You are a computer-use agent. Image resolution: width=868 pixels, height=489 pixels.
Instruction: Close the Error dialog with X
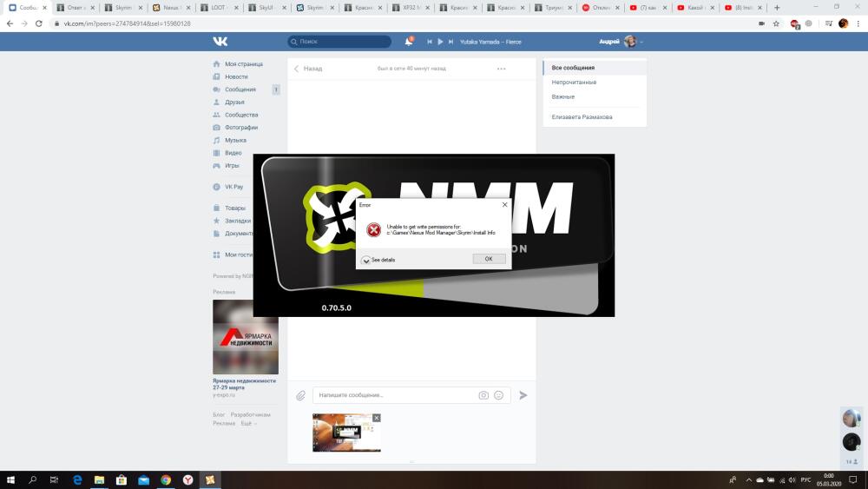point(504,204)
